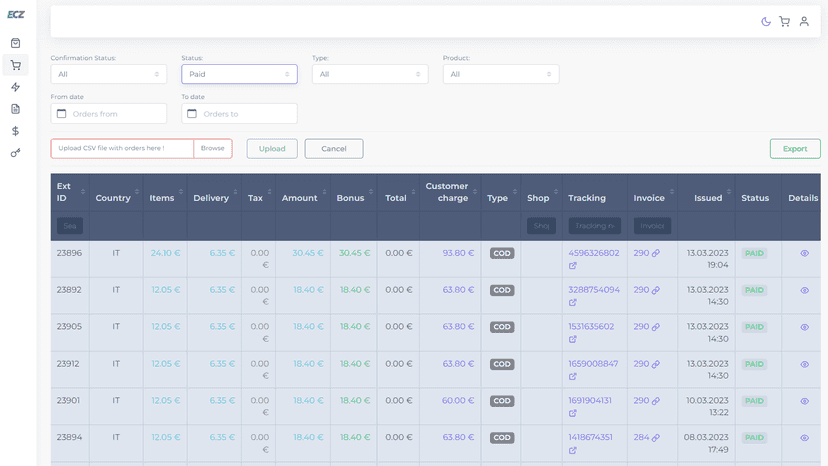The height and width of the screenshot is (466, 828).
Task: Open tracking external link for 1659008847
Action: (572, 376)
